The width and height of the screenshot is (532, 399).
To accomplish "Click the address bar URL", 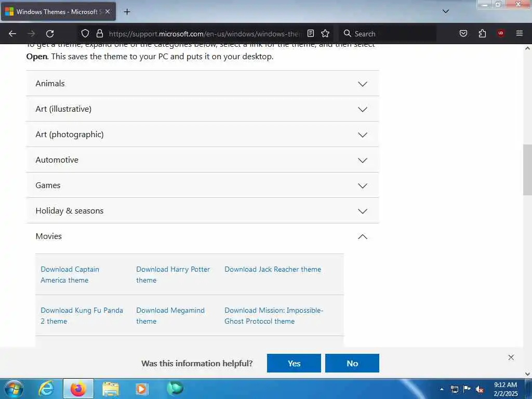I will 204,34.
